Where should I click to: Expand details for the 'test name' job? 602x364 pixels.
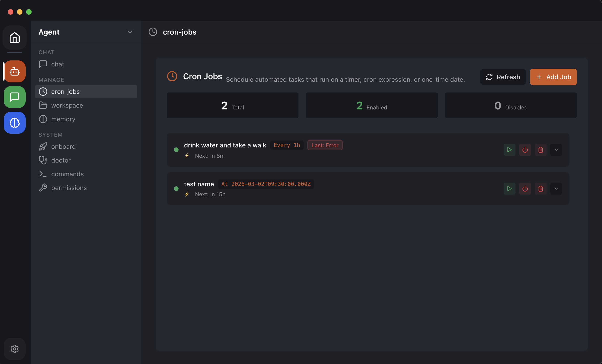[556, 189]
